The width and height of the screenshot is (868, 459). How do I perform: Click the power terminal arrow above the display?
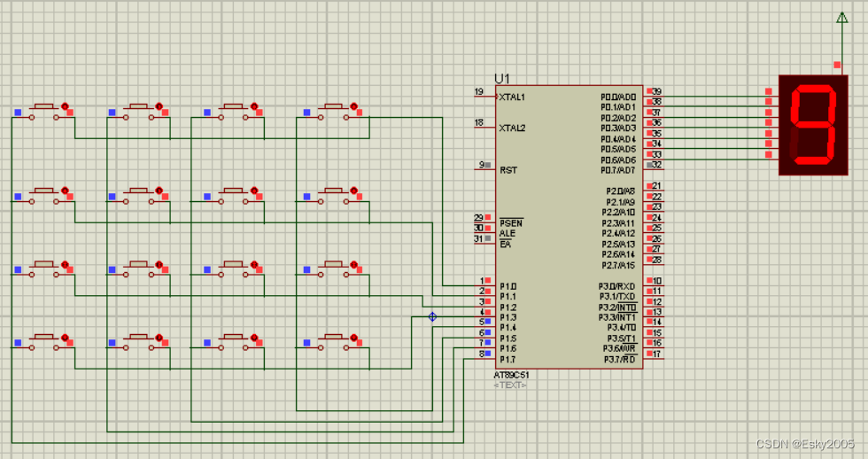tap(842, 19)
